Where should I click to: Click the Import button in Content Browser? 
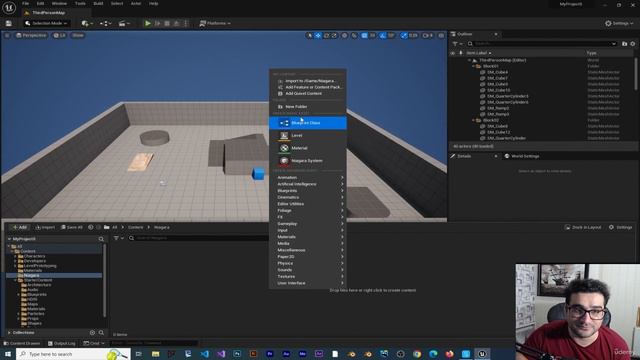click(x=45, y=227)
